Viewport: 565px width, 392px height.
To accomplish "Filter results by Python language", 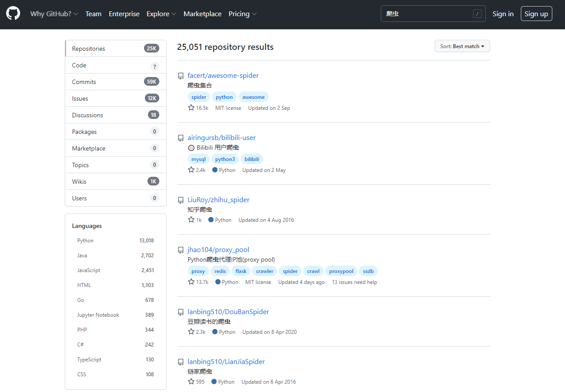I will click(116, 241).
